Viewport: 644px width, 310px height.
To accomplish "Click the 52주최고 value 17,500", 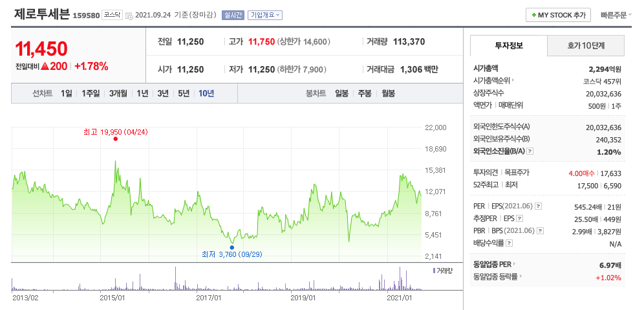I will [587, 186].
